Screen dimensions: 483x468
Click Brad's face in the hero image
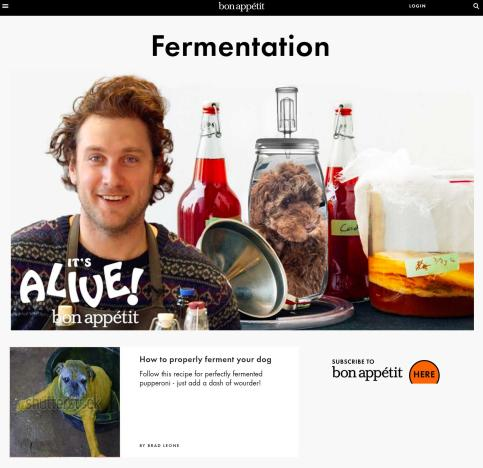(x=113, y=175)
